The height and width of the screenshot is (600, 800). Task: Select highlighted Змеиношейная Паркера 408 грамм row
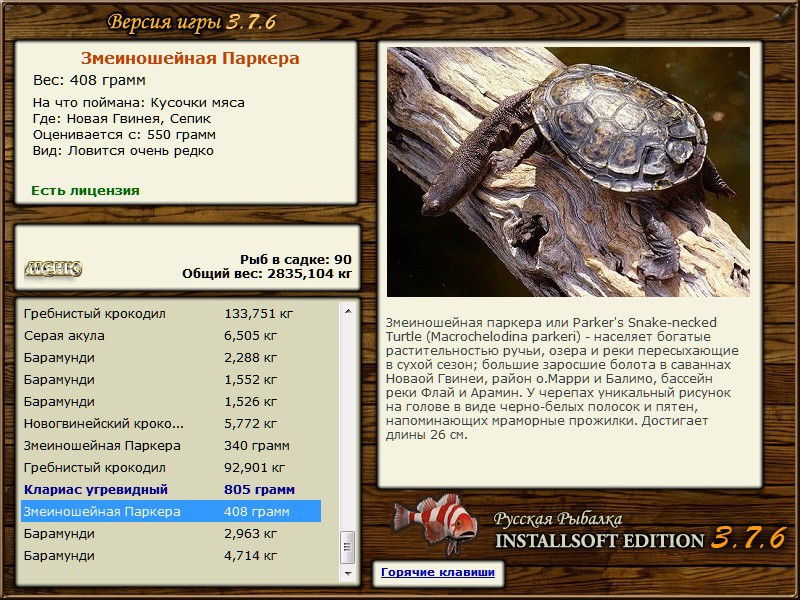(171, 511)
